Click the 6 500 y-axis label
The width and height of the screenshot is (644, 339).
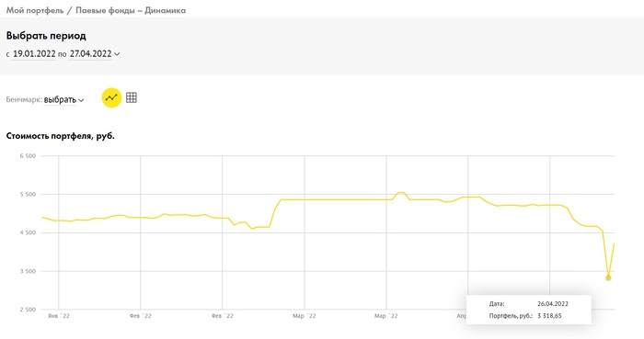28,156
